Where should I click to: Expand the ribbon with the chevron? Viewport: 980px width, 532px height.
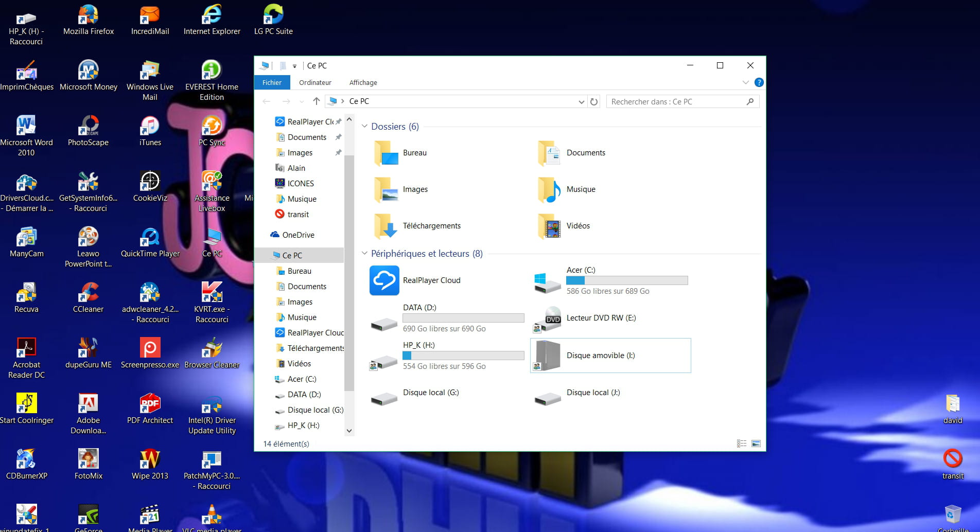pos(745,82)
